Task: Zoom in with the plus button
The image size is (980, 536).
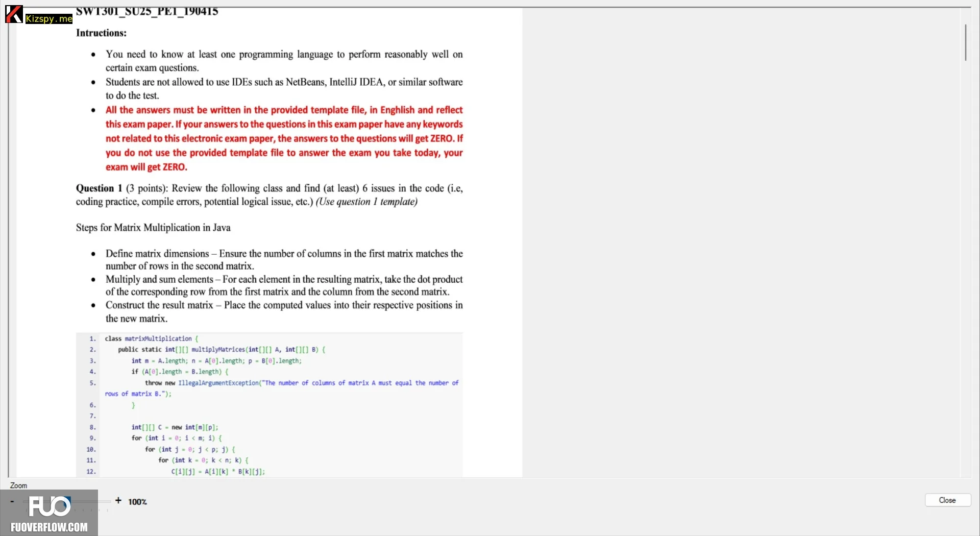Action: click(x=118, y=501)
